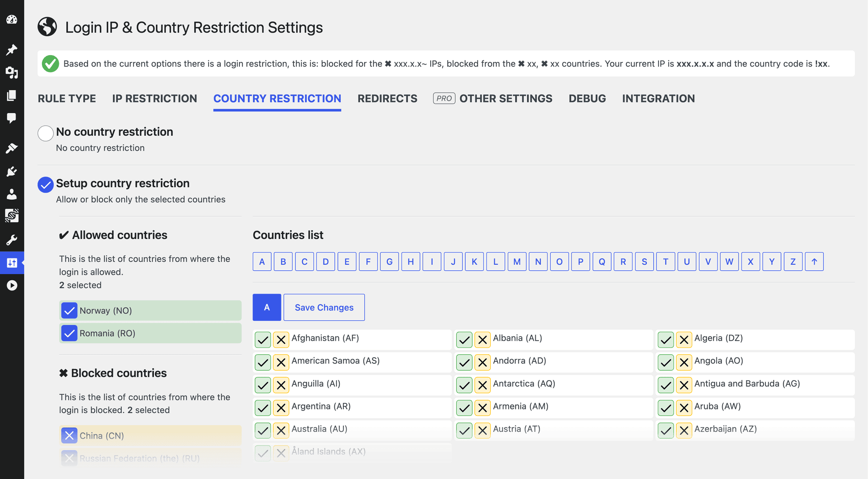Switch to the IP RESTRICTION tab
This screenshot has width=868, height=479.
155,98
